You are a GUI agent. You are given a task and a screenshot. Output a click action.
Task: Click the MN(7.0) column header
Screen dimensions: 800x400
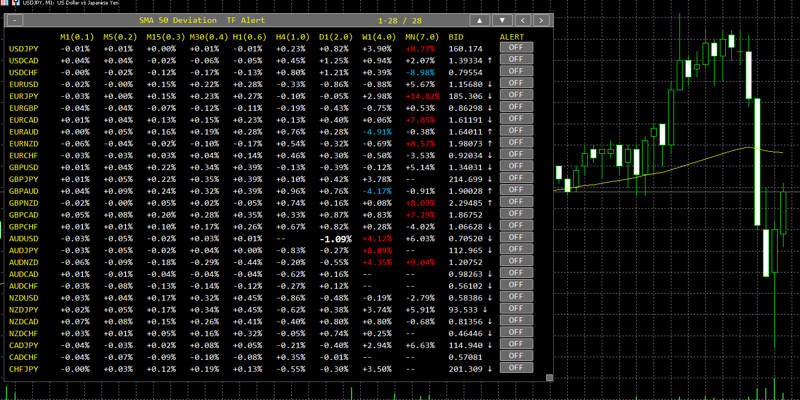[422, 37]
